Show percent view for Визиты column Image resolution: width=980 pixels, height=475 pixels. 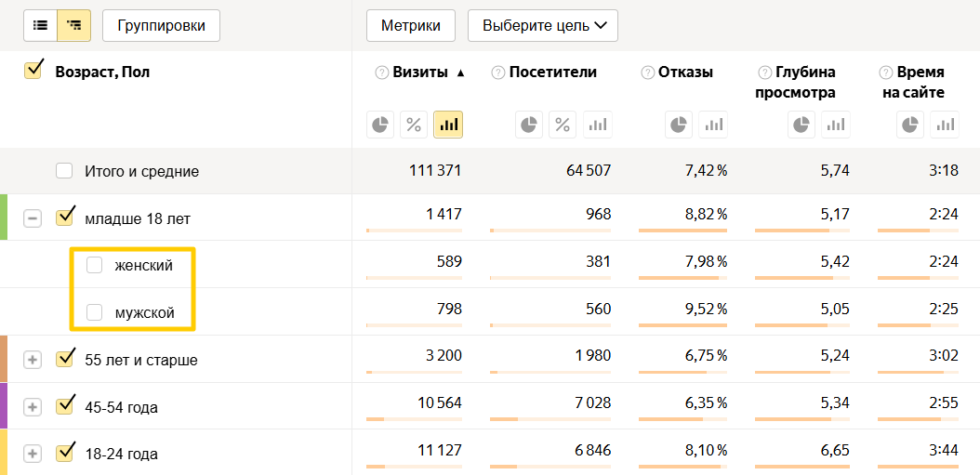tap(414, 125)
